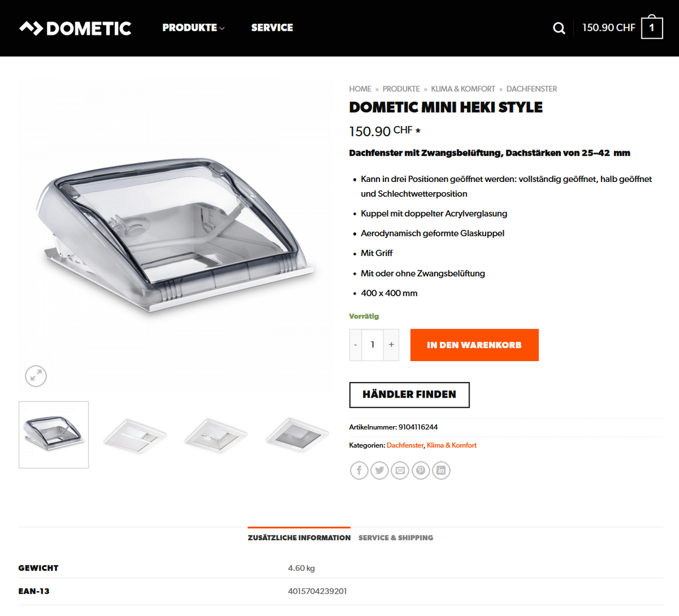Add item via In den Warenkorb
Screen dimensions: 679x616
click(474, 345)
